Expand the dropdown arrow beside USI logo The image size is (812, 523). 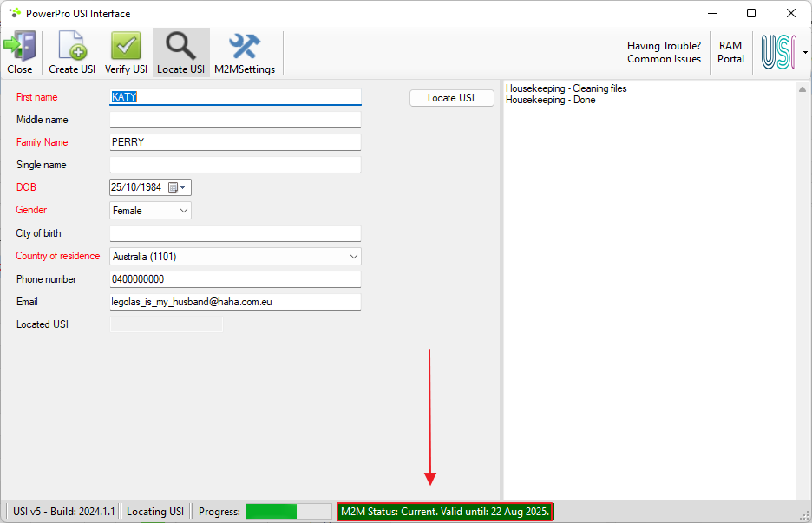[x=805, y=52]
